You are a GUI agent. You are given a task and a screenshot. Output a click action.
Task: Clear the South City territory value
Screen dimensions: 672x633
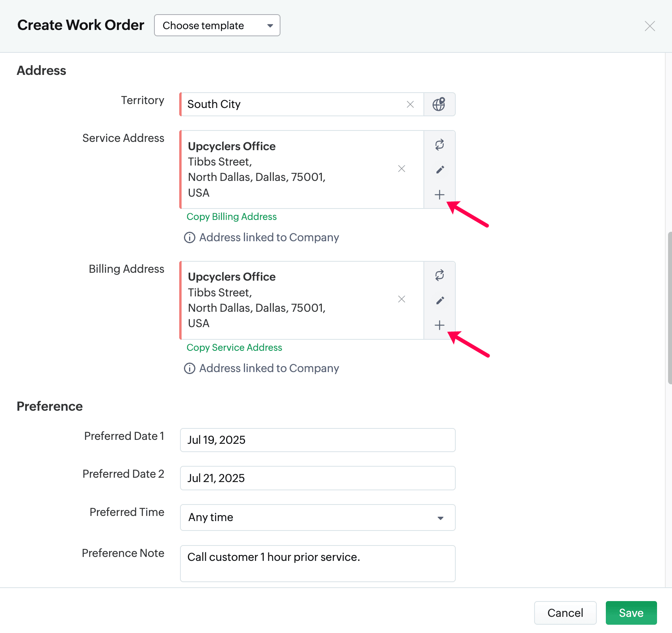410,104
